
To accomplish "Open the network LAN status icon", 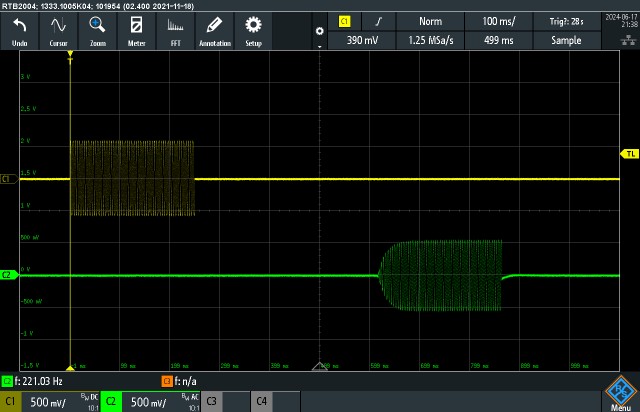I will pos(628,40).
